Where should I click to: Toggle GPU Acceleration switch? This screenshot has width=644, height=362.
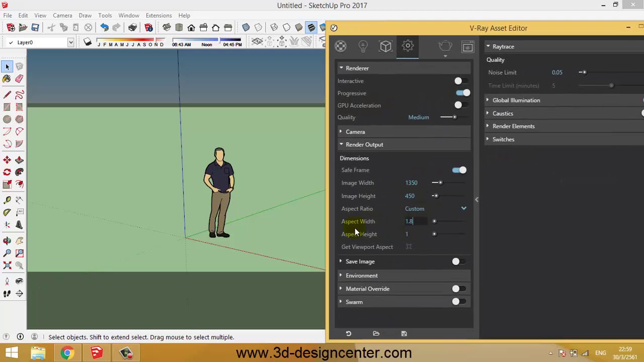click(461, 105)
